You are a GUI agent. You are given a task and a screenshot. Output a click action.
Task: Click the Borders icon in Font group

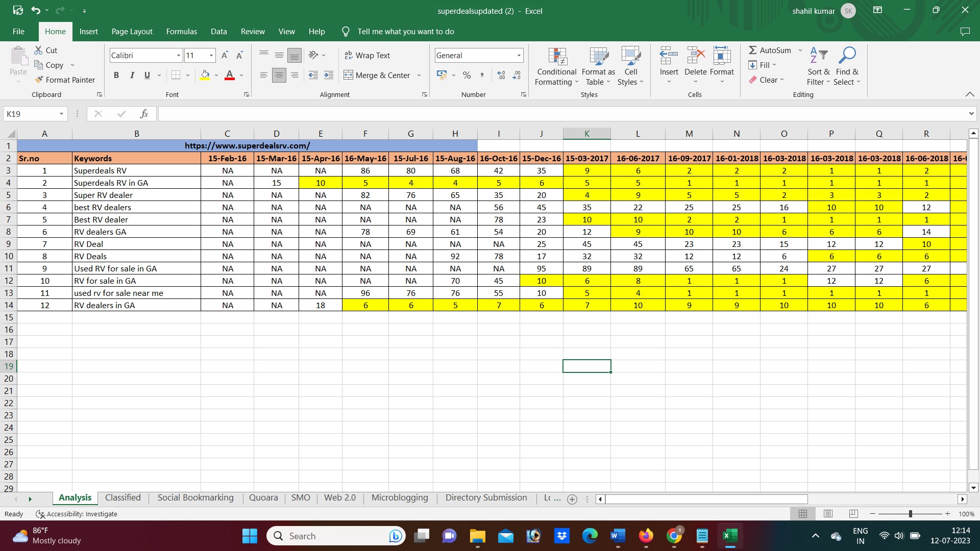[x=176, y=75]
